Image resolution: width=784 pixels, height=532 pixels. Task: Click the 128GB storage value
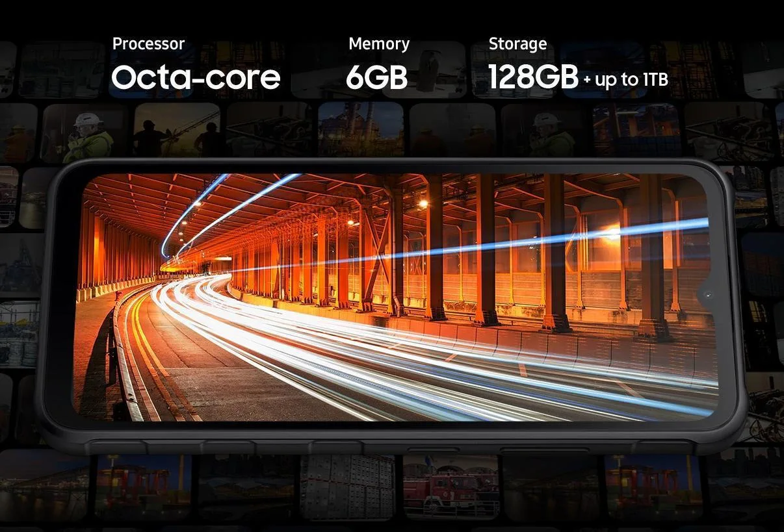click(x=532, y=77)
